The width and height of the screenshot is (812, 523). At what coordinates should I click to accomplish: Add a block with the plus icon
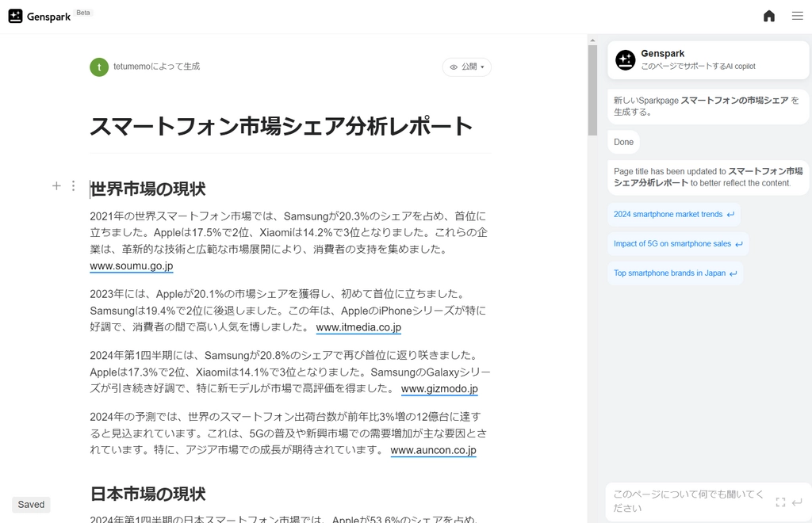click(x=56, y=185)
